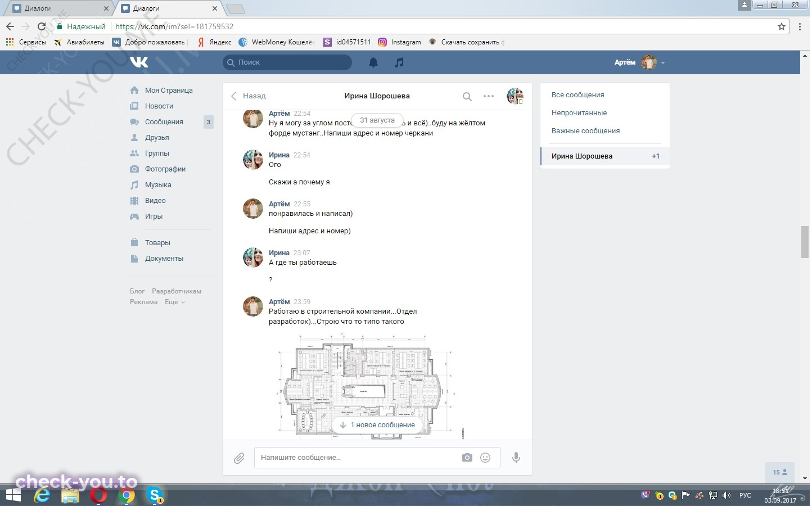
Task: Click browser back arrow
Action: pyautogui.click(x=10, y=26)
